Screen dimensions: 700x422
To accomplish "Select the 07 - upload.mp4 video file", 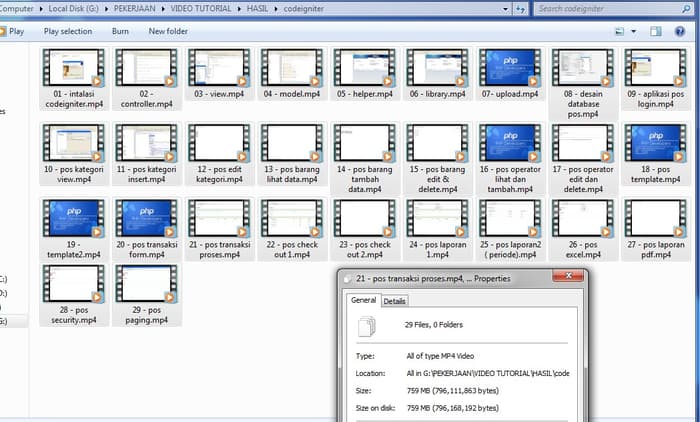I will [509, 68].
